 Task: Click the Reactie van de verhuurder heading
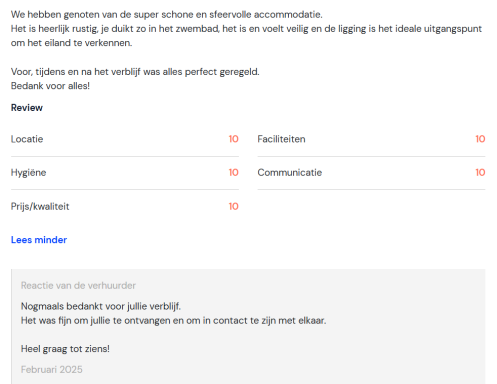pos(78,285)
